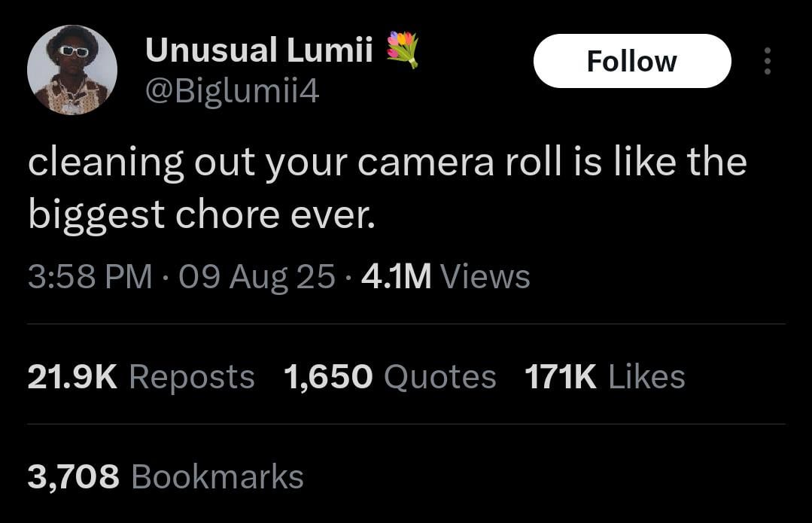Open the 1,650 quotes count

pos(328,376)
